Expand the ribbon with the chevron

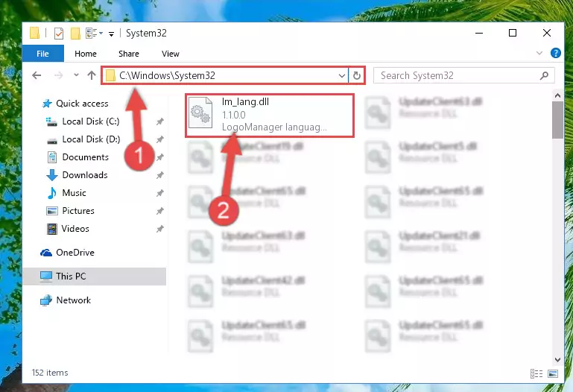[539, 54]
